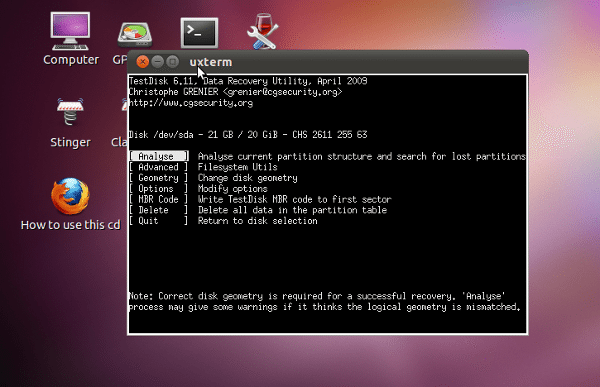Click the 'process may give some warnings' line

pyautogui.click(x=325, y=307)
